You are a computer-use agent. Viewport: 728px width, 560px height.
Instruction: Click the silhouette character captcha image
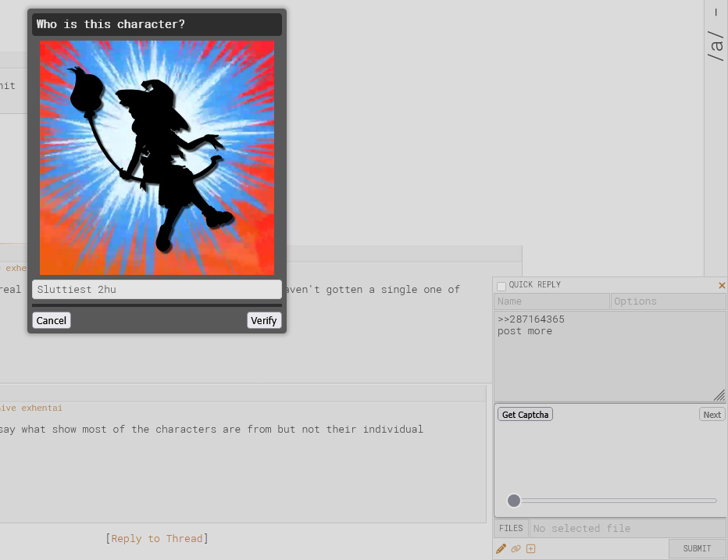coord(157,158)
